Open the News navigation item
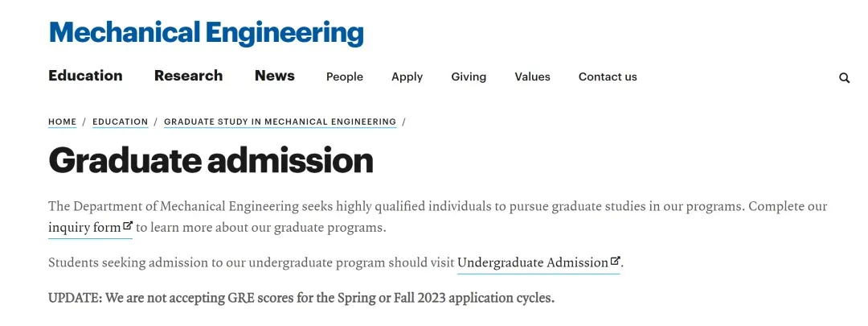 pyautogui.click(x=275, y=76)
